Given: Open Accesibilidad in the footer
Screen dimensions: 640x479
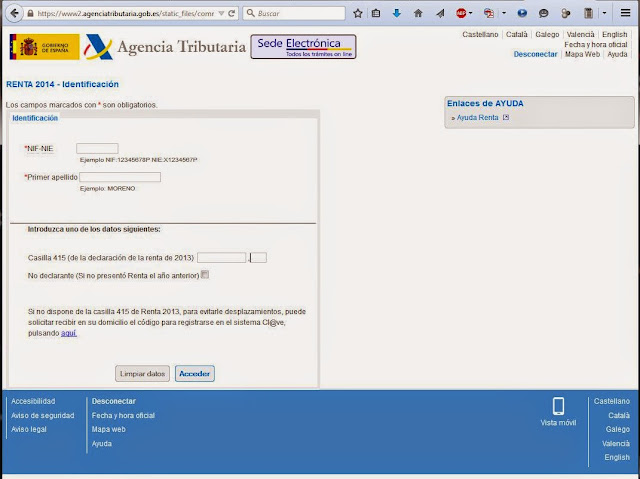Looking at the screenshot, I should coord(33,401).
